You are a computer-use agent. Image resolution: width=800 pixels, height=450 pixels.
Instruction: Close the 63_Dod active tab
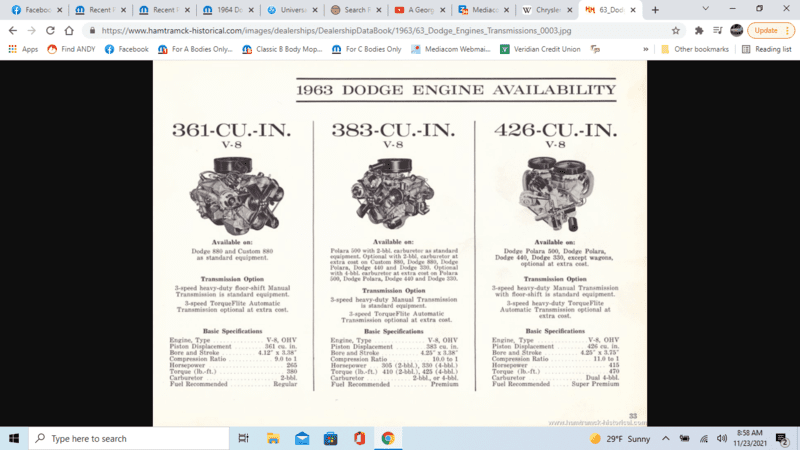[x=633, y=10]
